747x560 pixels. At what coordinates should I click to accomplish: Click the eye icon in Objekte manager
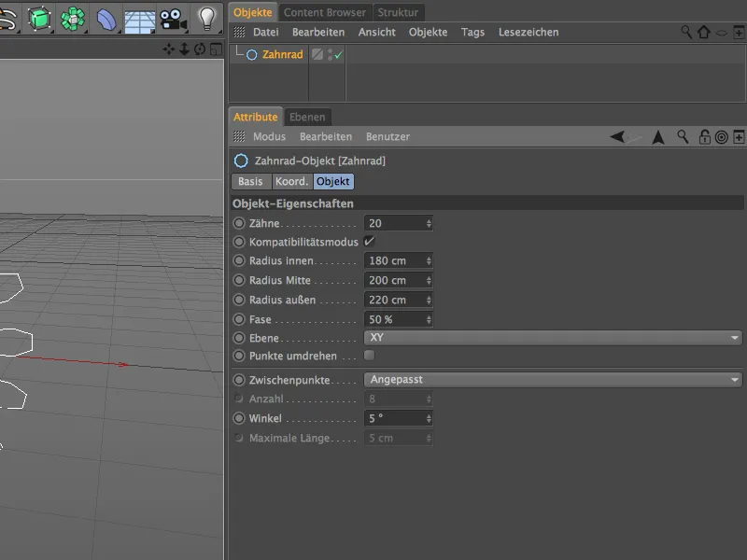coord(721,33)
